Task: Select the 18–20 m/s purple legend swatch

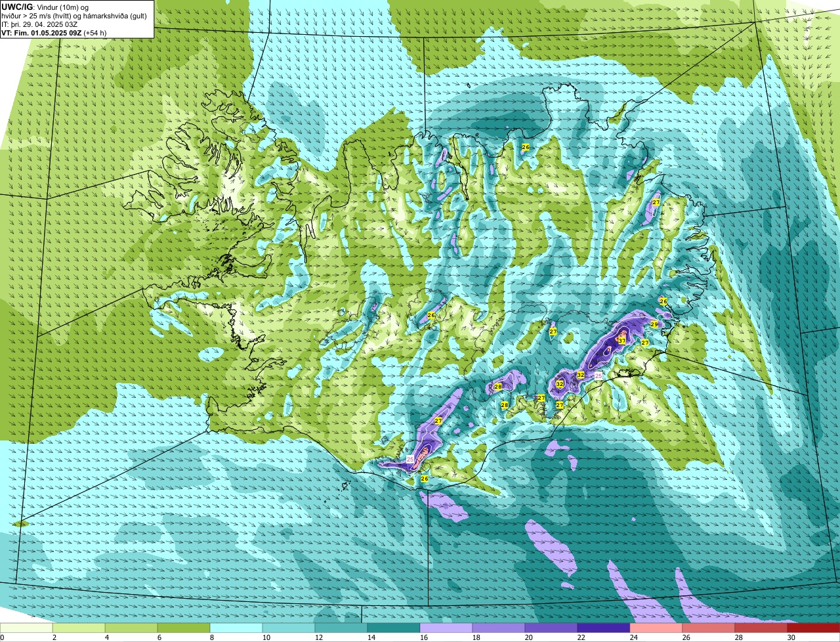Action: tap(499, 628)
